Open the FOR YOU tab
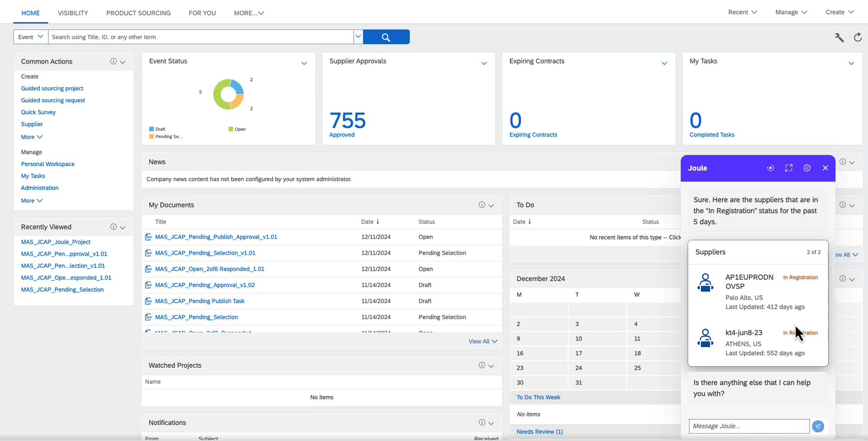Screen dimensions: 868x441 pyautogui.click(x=202, y=13)
